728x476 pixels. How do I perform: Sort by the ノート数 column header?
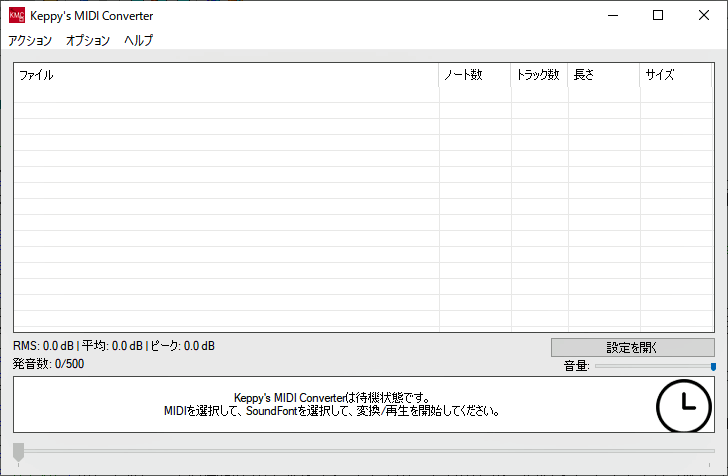pyautogui.click(x=474, y=75)
